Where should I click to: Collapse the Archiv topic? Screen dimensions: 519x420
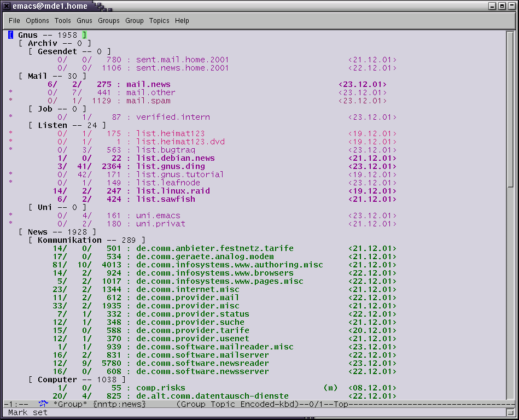(x=55, y=43)
